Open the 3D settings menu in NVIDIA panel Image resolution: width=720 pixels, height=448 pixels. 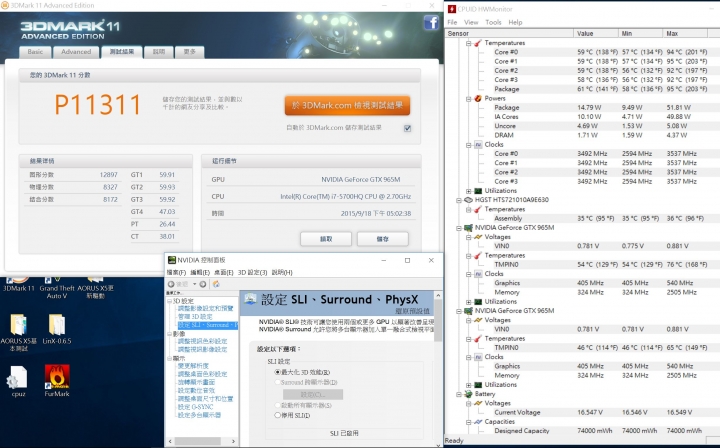252,272
